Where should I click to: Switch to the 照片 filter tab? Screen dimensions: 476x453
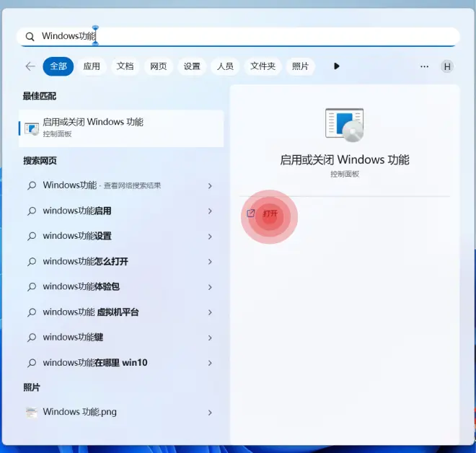300,66
